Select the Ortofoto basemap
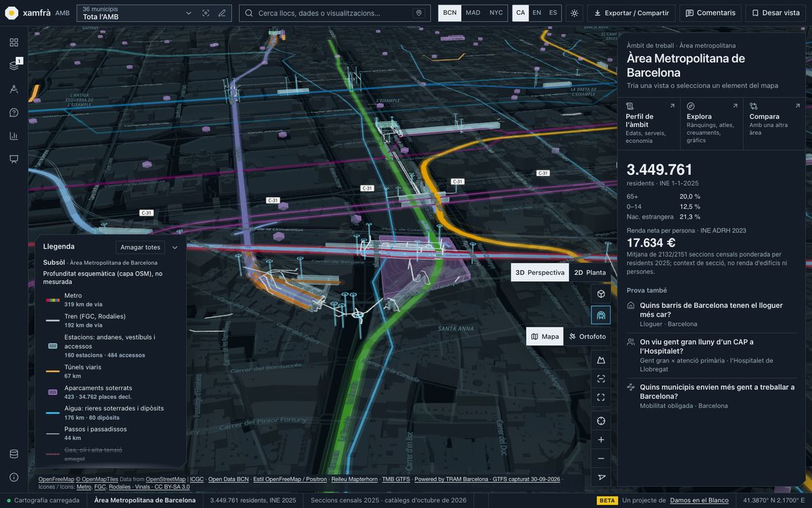The width and height of the screenshot is (812, 508). [587, 337]
